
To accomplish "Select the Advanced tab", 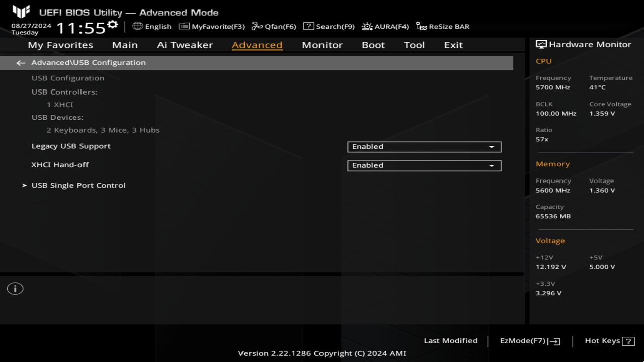I will click(257, 45).
